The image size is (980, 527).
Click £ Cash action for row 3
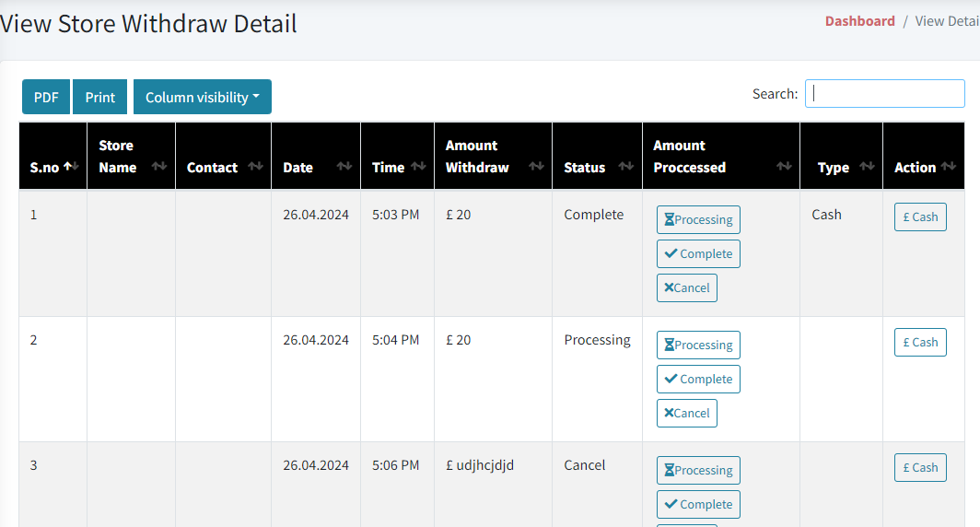pos(919,467)
